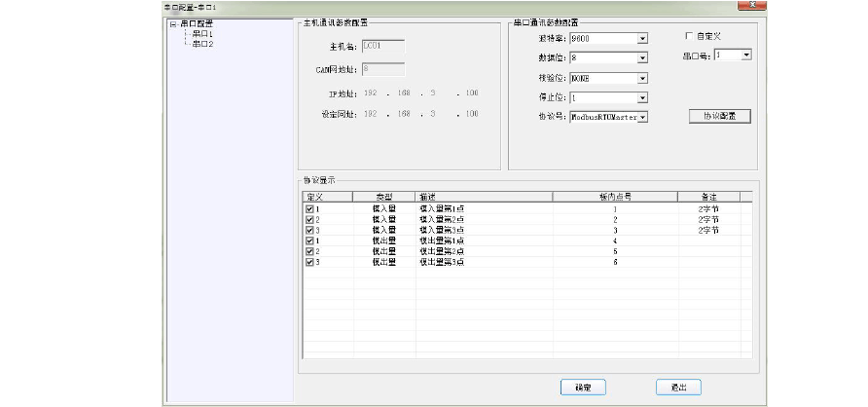The height and width of the screenshot is (407, 868).
Task: Collapse the 串口配置 tree node
Action: click(173, 24)
